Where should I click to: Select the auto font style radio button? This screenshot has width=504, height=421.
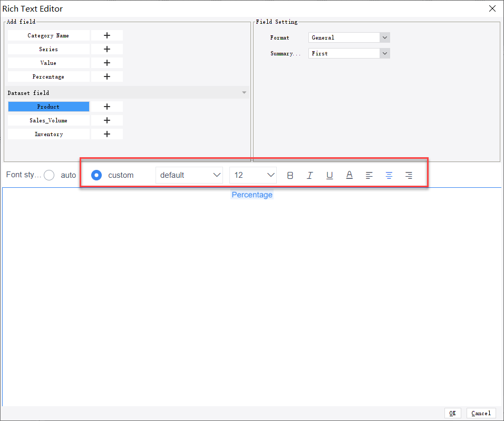tap(49, 175)
